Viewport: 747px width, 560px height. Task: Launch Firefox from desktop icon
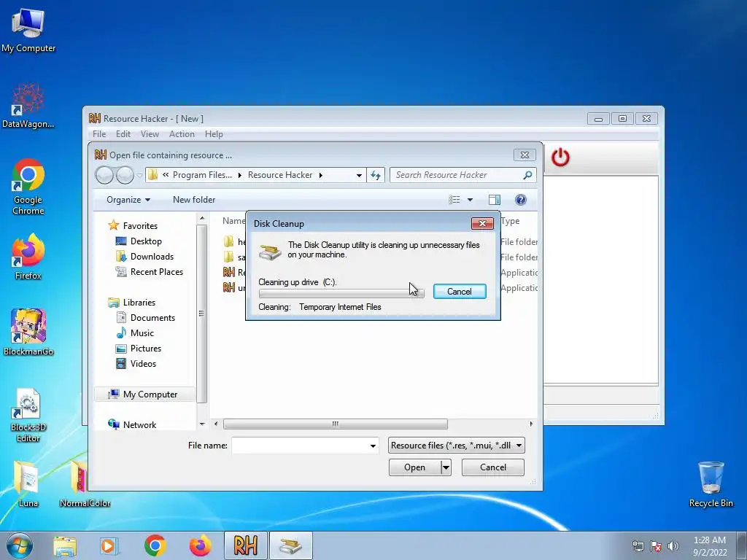click(x=28, y=257)
